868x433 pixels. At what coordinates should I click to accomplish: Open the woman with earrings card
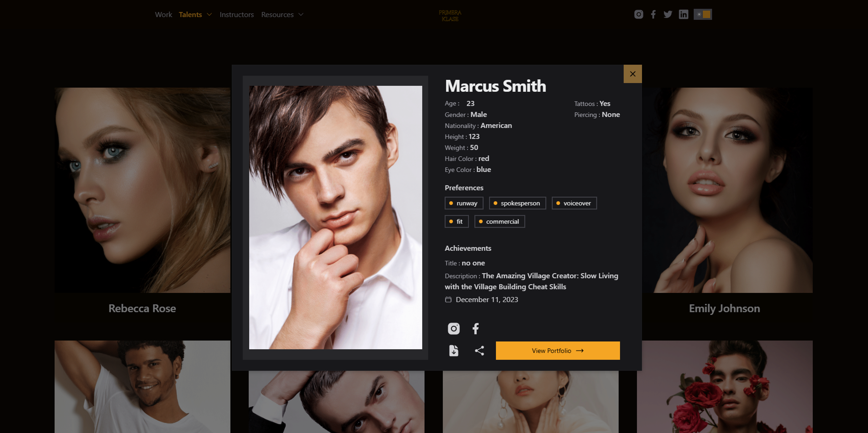click(530, 402)
